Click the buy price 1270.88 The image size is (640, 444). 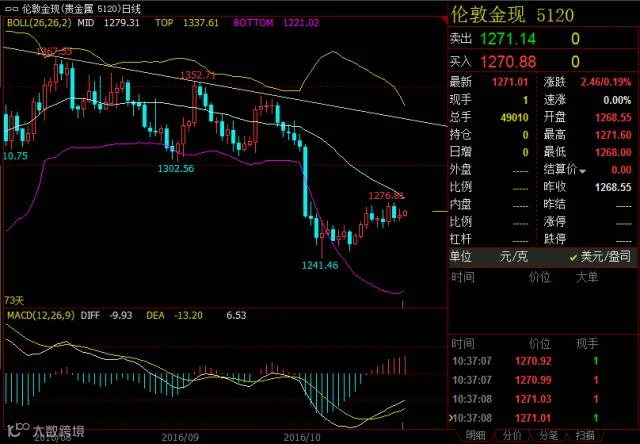[x=508, y=62]
